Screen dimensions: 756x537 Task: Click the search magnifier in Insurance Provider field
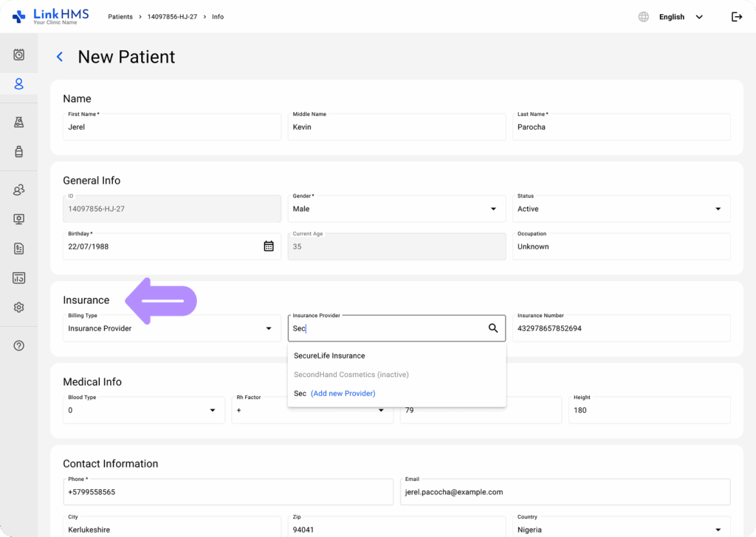click(x=492, y=328)
